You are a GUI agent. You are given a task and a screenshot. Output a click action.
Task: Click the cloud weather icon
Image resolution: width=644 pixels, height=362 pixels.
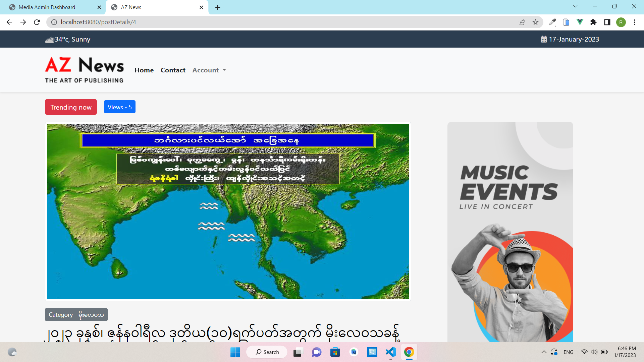pos(49,40)
